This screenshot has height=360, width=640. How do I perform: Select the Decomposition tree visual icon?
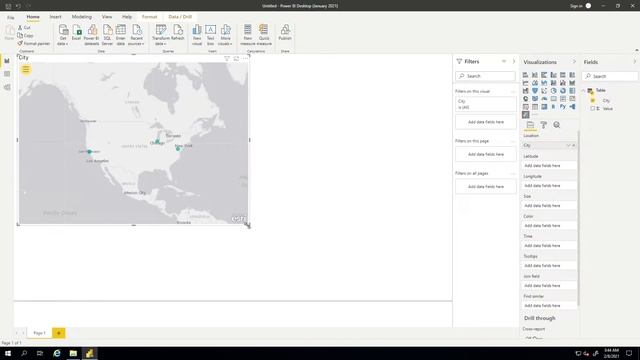pos(572,107)
